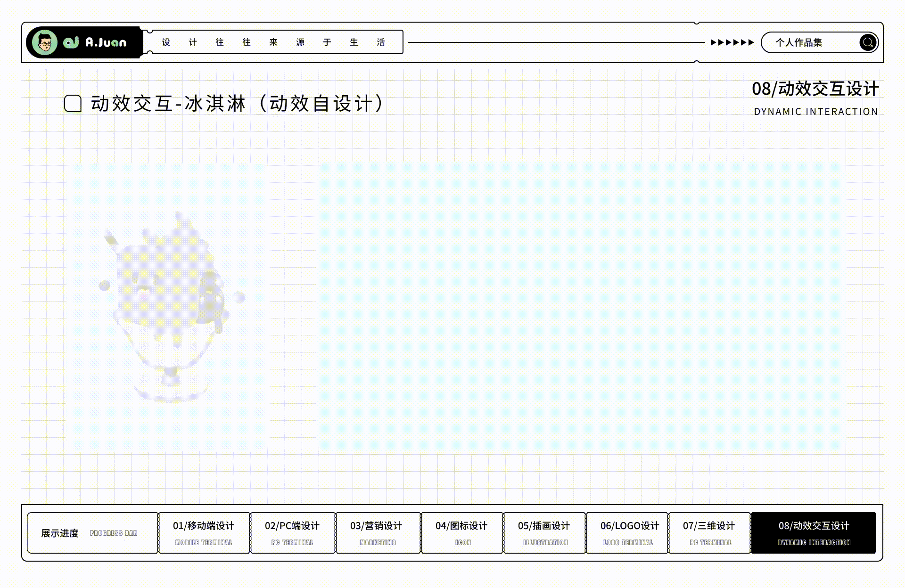Click the search magnifier inside 个人作品集 pill
905x588 pixels.
pyautogui.click(x=867, y=42)
